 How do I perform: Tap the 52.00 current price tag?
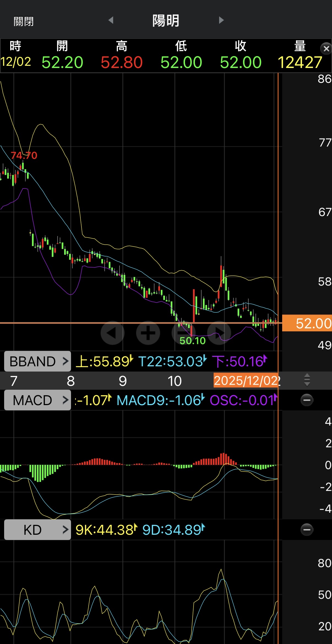pos(307,323)
